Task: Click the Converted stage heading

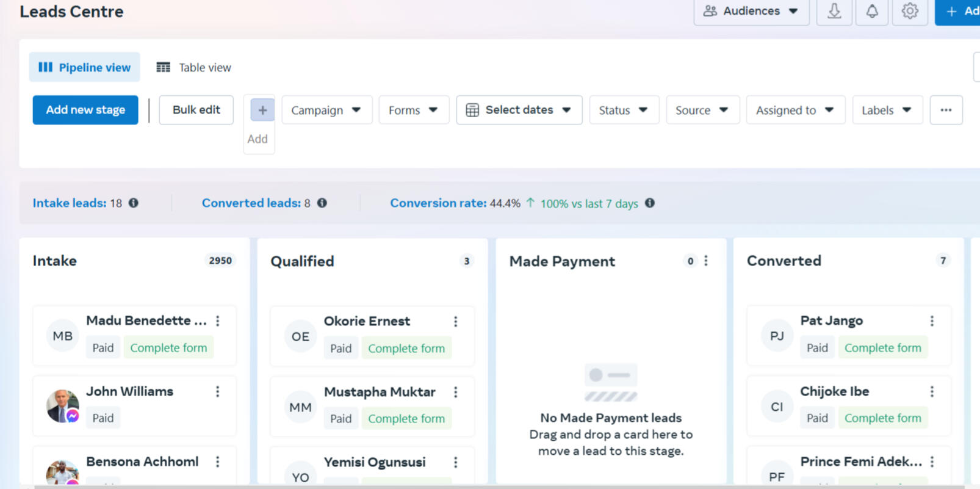Action: click(784, 261)
